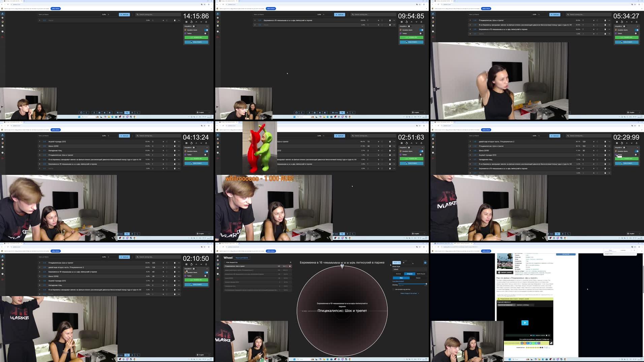Open more options for the top lot row
Viewport: 644px width, 362px height.
[179, 141]
